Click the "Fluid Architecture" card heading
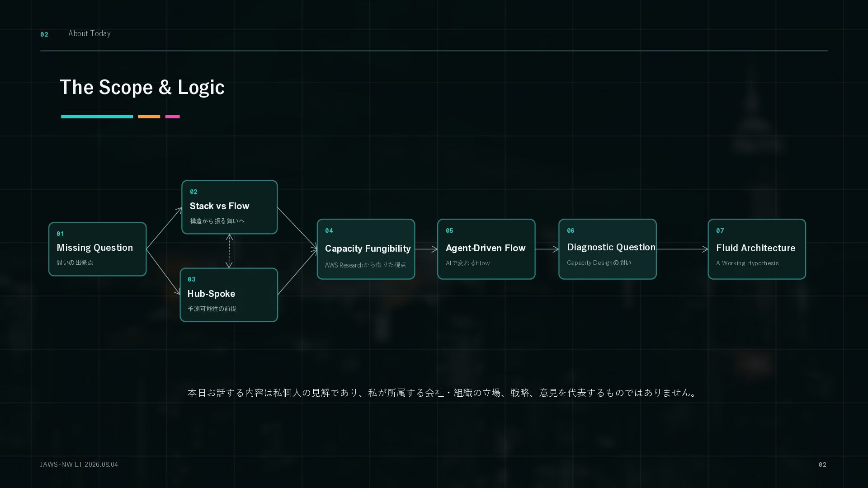868x488 pixels. (755, 248)
